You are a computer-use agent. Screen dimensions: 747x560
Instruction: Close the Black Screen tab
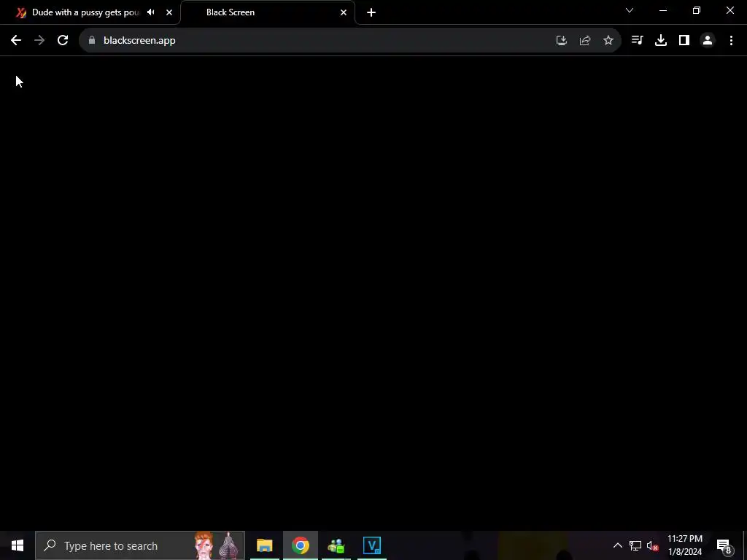coord(344,12)
